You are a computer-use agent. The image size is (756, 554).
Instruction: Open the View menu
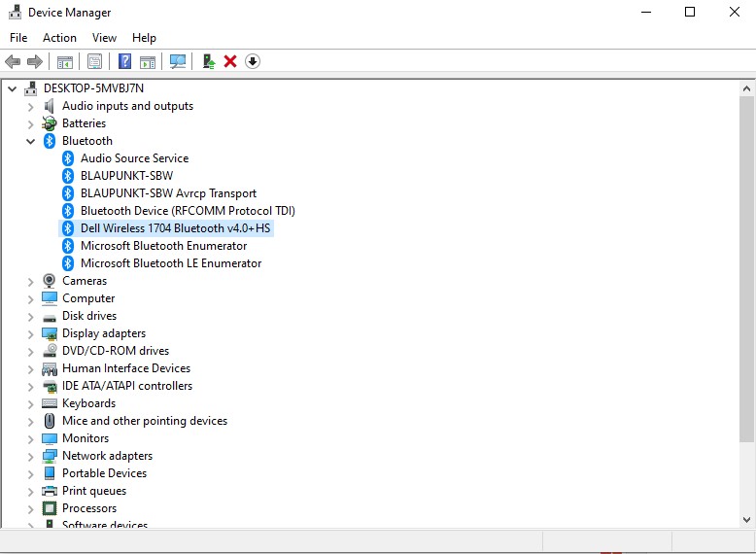coord(104,38)
